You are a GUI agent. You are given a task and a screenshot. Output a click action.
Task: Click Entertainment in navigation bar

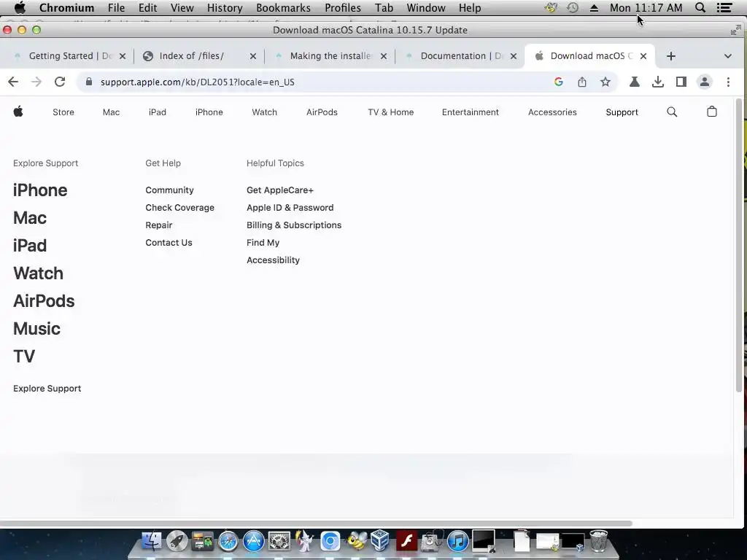point(471,112)
